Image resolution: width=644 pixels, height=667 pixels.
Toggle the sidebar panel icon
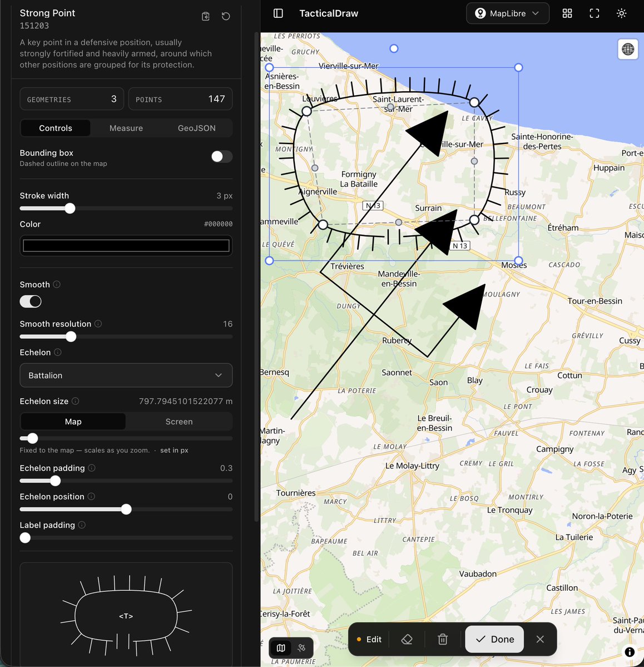pyautogui.click(x=278, y=13)
